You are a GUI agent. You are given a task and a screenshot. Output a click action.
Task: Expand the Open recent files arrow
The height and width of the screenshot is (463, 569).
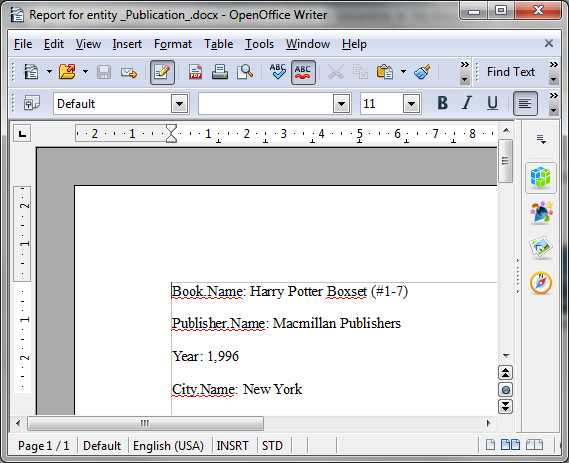point(85,72)
